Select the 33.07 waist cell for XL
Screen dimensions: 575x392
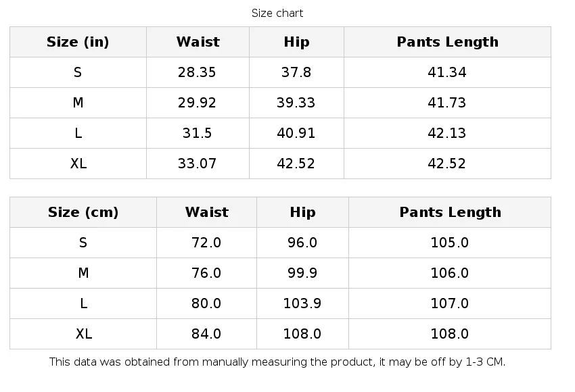(x=198, y=164)
